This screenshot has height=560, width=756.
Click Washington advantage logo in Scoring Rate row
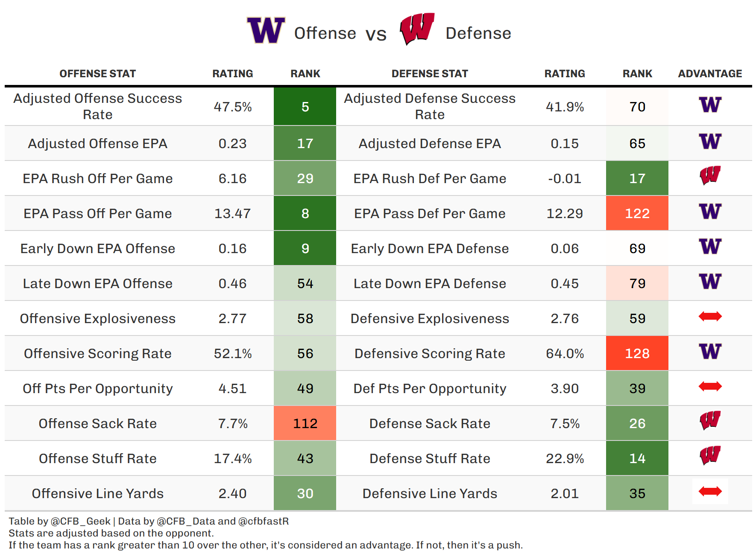coord(710,352)
